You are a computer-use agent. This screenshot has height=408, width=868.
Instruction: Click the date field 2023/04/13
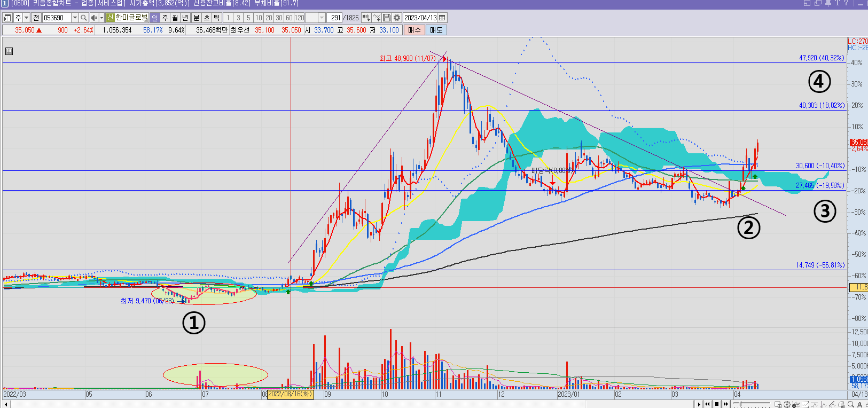[420, 18]
